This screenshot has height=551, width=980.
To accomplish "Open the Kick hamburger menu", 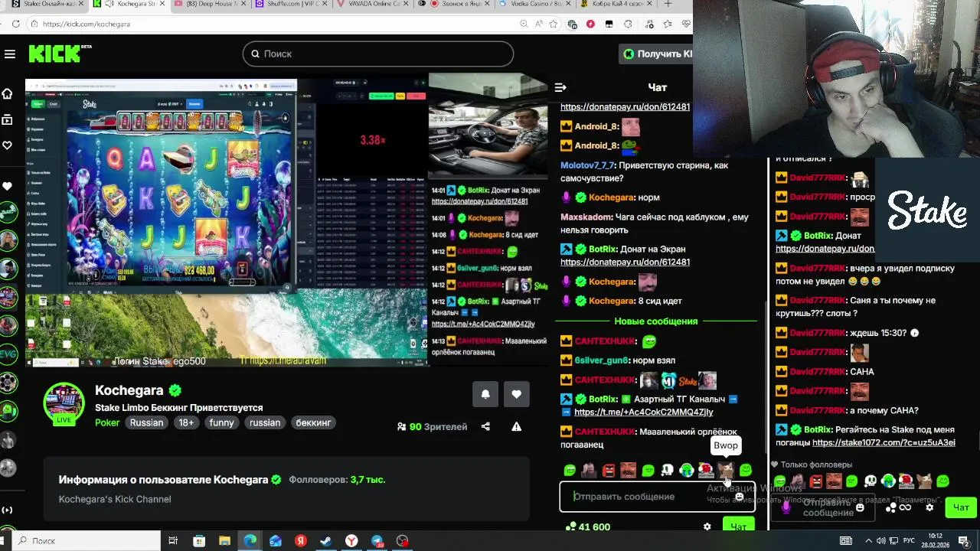I will (10, 54).
